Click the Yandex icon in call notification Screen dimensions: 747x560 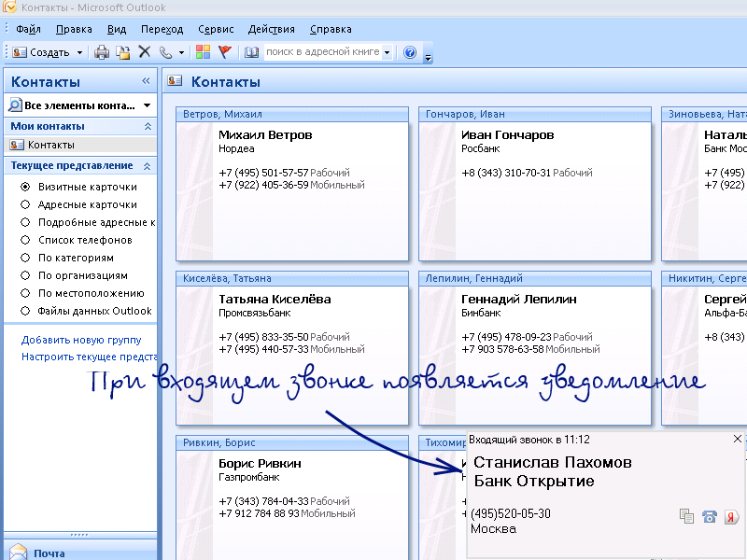pyautogui.click(x=731, y=517)
